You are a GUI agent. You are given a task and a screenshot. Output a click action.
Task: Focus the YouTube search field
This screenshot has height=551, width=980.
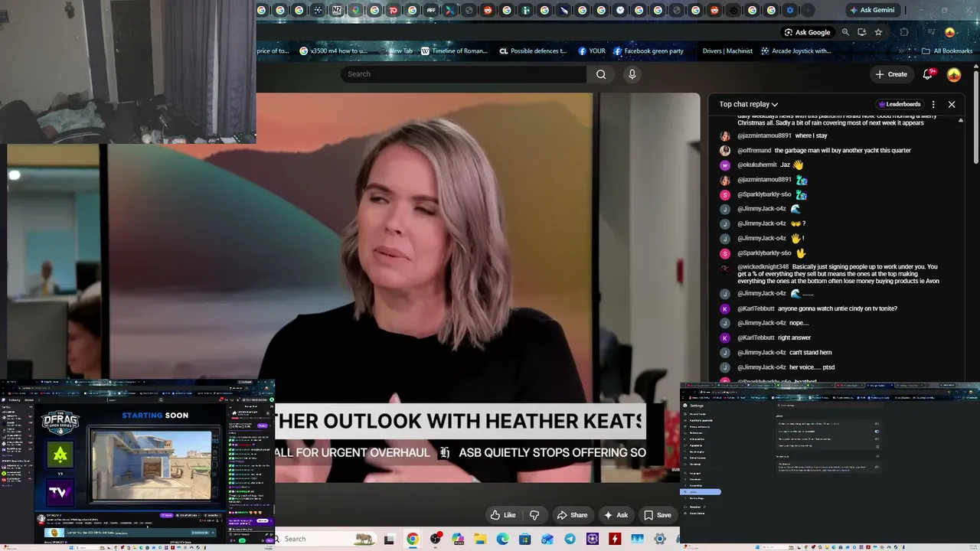click(x=465, y=74)
